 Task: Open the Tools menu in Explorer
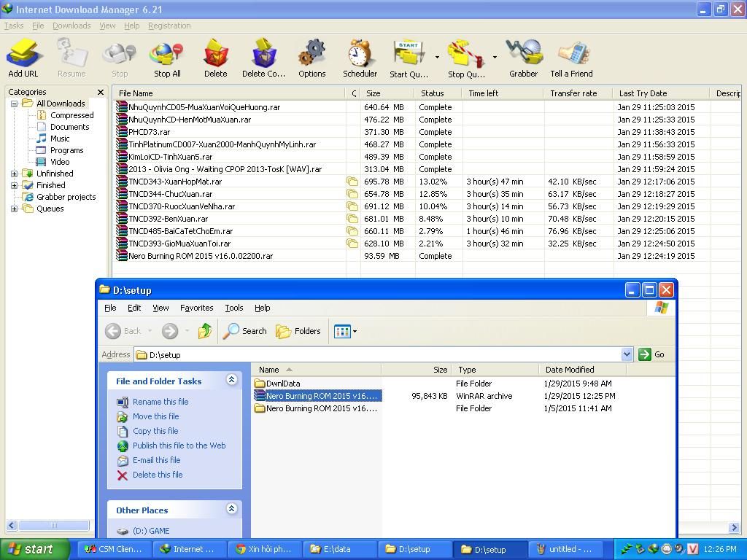234,308
